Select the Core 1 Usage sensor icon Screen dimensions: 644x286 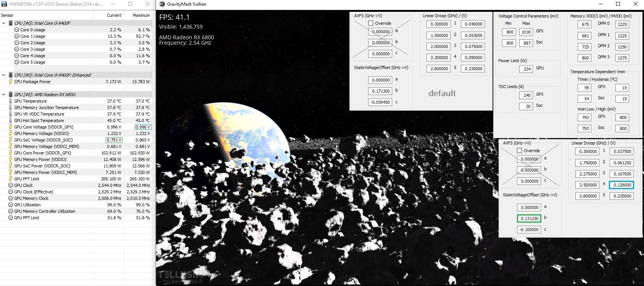[x=17, y=36]
